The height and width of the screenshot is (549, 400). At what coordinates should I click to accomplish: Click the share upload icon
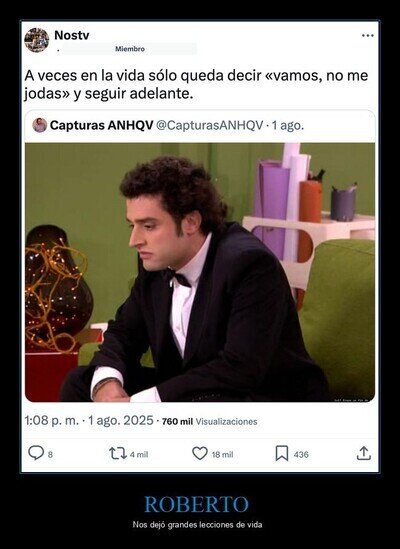[364, 453]
